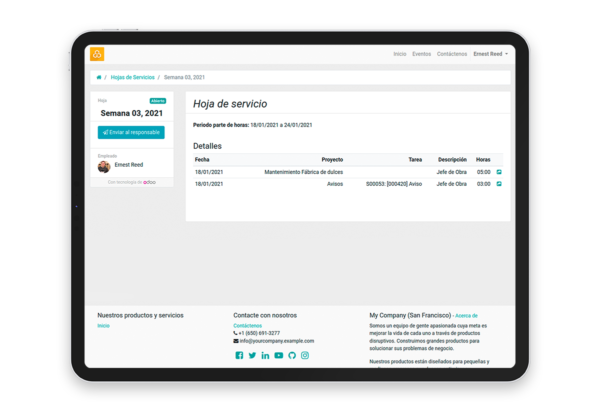This screenshot has height=413, width=600.
Task: Click Enviar al responsable button
Action: [131, 132]
